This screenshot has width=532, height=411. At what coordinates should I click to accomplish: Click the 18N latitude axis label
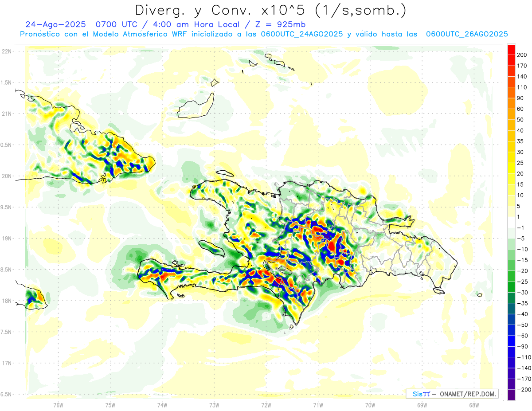coord(7,301)
